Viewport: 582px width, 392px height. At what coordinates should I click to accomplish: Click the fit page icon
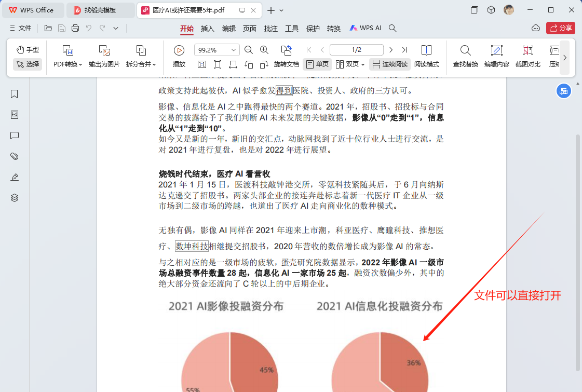pyautogui.click(x=218, y=64)
